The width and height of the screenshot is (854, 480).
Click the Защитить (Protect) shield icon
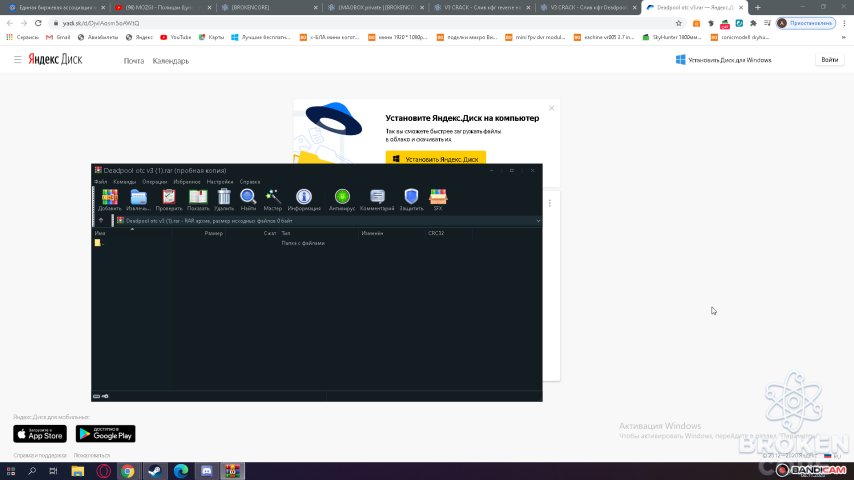411,199
